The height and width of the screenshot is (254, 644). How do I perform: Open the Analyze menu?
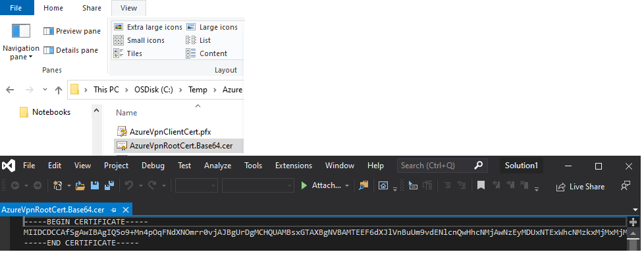pos(218,166)
